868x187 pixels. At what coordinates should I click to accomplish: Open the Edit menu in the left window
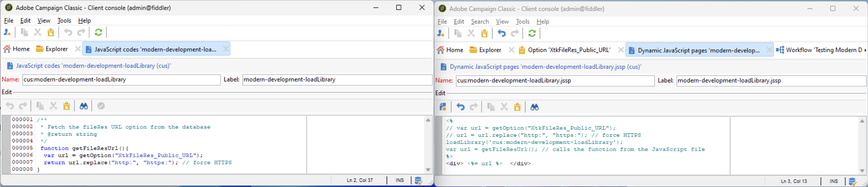pos(25,21)
